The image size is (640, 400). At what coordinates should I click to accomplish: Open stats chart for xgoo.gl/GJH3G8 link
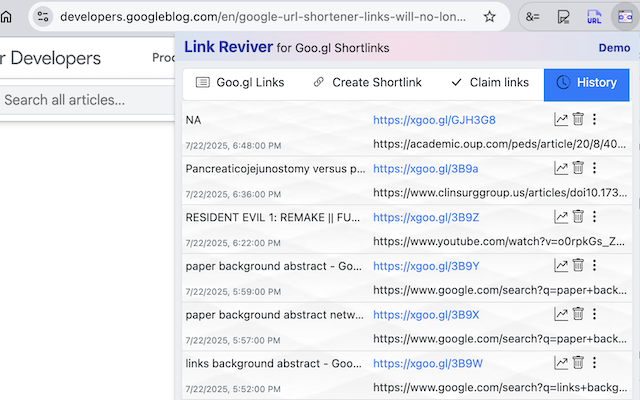click(561, 120)
